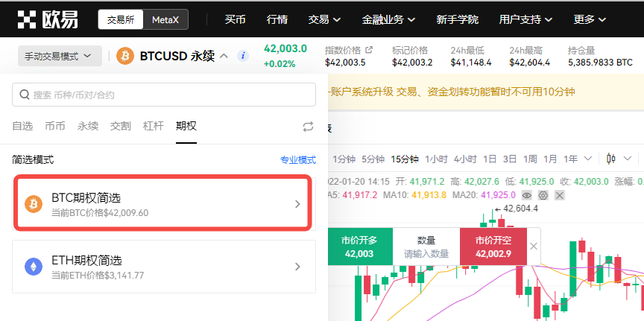Expand the 更多 dropdown menu

[590, 19]
